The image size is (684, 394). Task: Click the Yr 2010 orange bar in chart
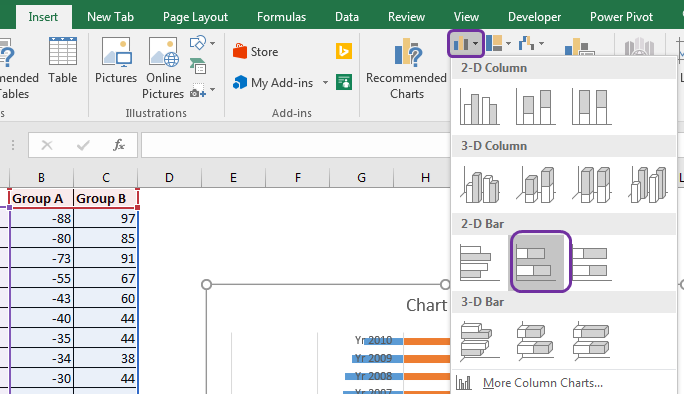(427, 341)
